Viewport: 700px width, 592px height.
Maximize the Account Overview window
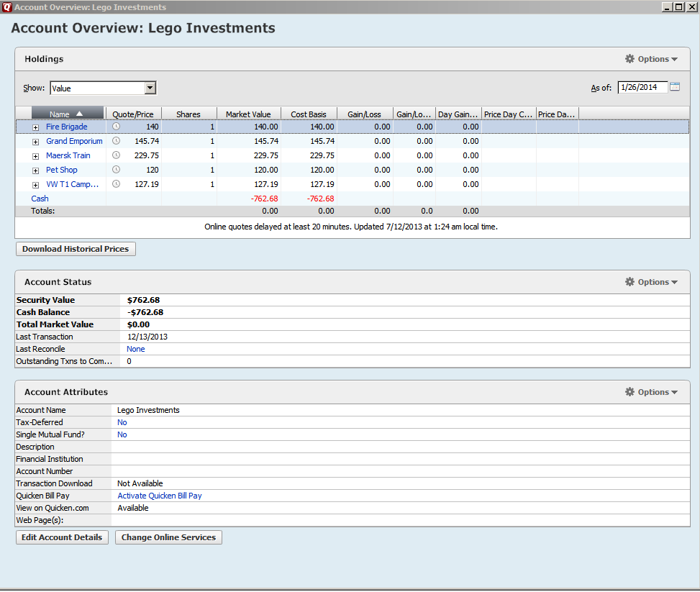tap(678, 6)
